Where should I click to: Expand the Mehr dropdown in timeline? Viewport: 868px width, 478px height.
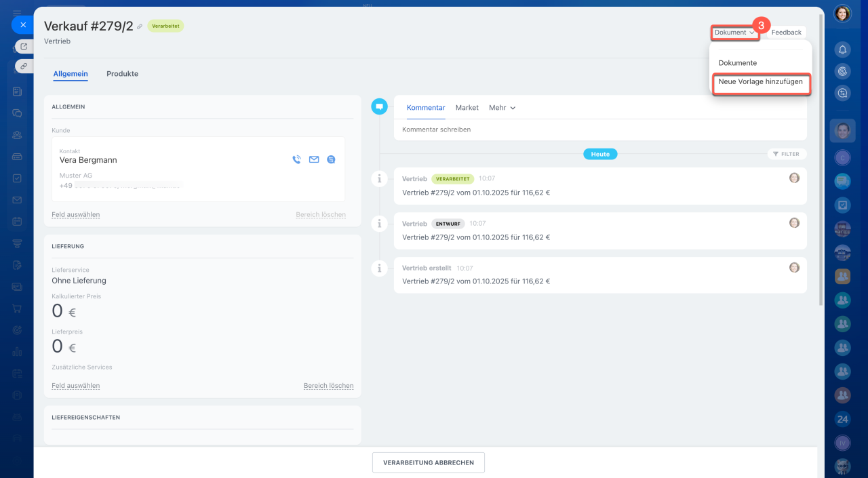(x=502, y=108)
